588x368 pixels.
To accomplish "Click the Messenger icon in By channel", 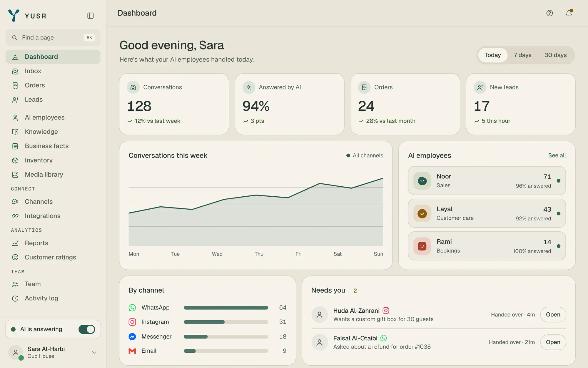I will (x=132, y=336).
